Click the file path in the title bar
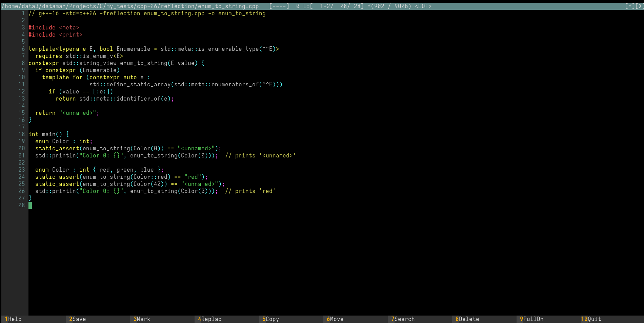This screenshot has height=323, width=644. pos(130,6)
